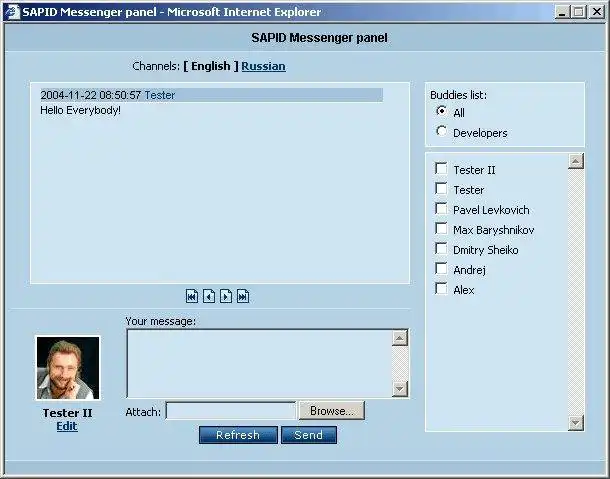This screenshot has height=479, width=610.
Task: Enable the Andrej checkbox
Action: click(441, 268)
